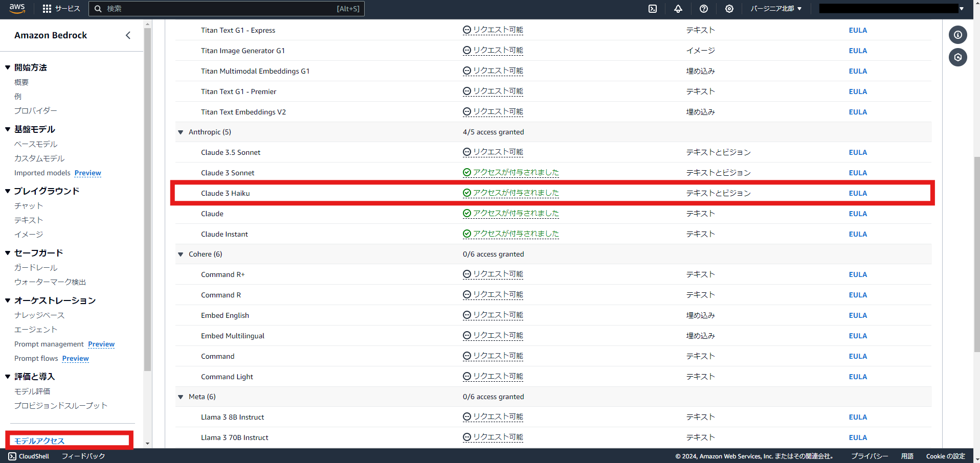
Task: Click granted check icon for Claude 3 Sonnet
Action: [466, 173]
